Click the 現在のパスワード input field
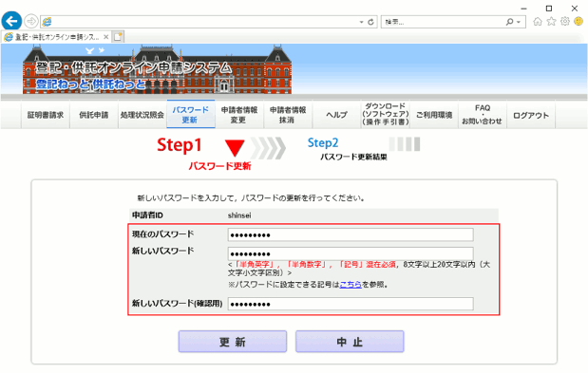 pos(351,234)
